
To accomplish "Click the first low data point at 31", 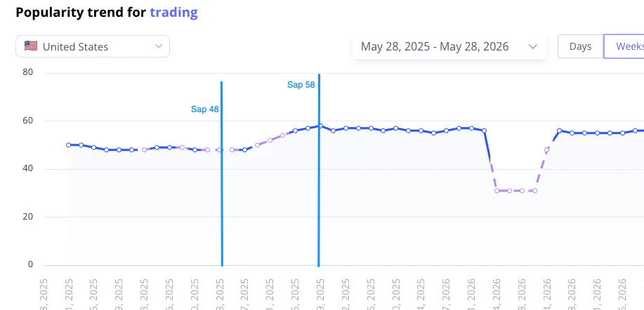I will [497, 191].
